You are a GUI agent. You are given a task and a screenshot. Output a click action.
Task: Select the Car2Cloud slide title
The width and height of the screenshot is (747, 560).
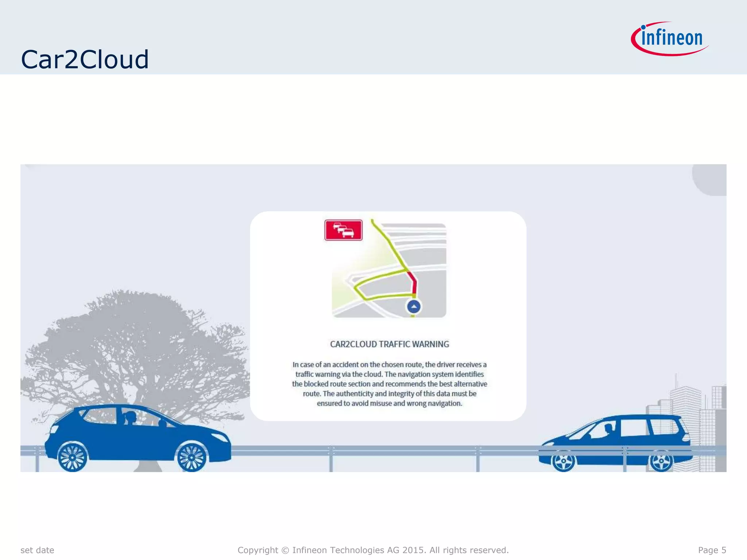pyautogui.click(x=85, y=59)
